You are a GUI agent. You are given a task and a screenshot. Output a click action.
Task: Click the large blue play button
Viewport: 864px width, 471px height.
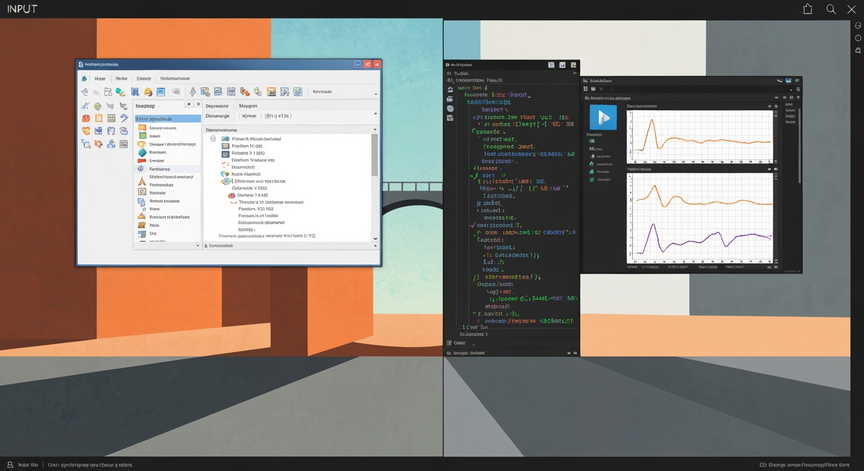603,117
